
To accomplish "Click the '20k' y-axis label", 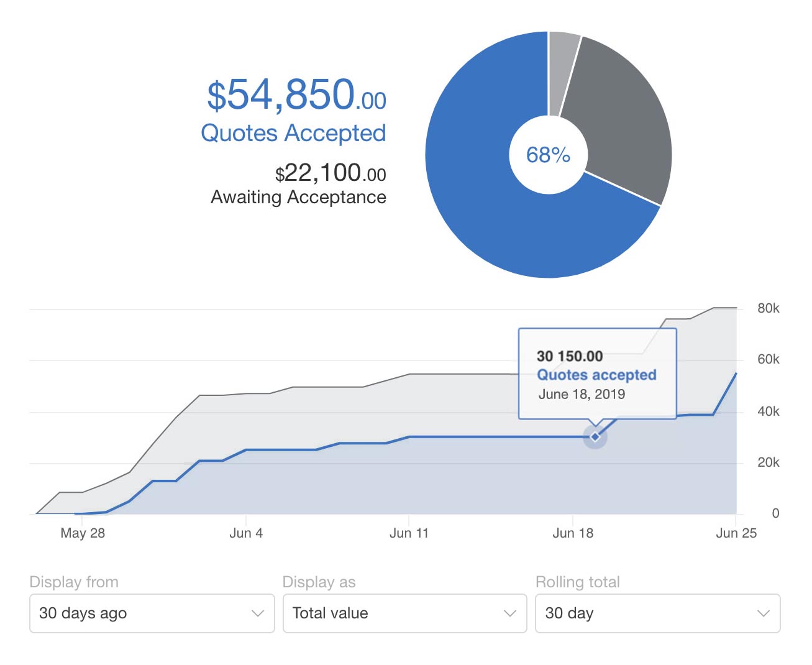I will click(x=768, y=462).
